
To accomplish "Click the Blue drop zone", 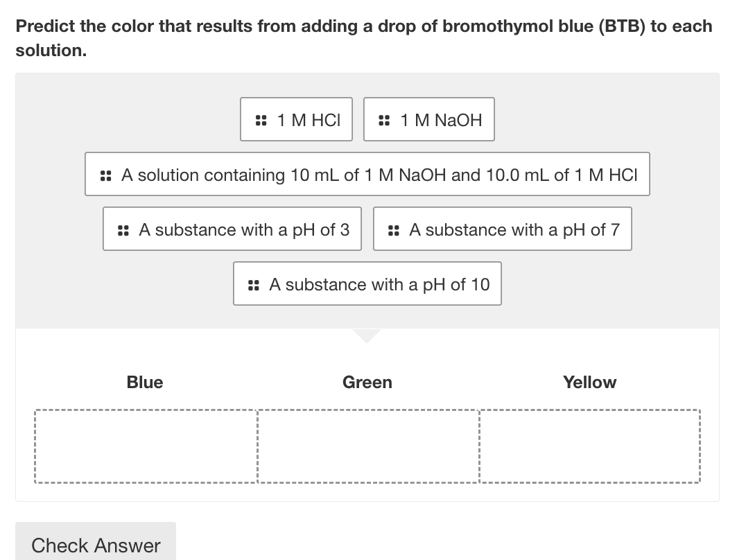I will coord(146,446).
